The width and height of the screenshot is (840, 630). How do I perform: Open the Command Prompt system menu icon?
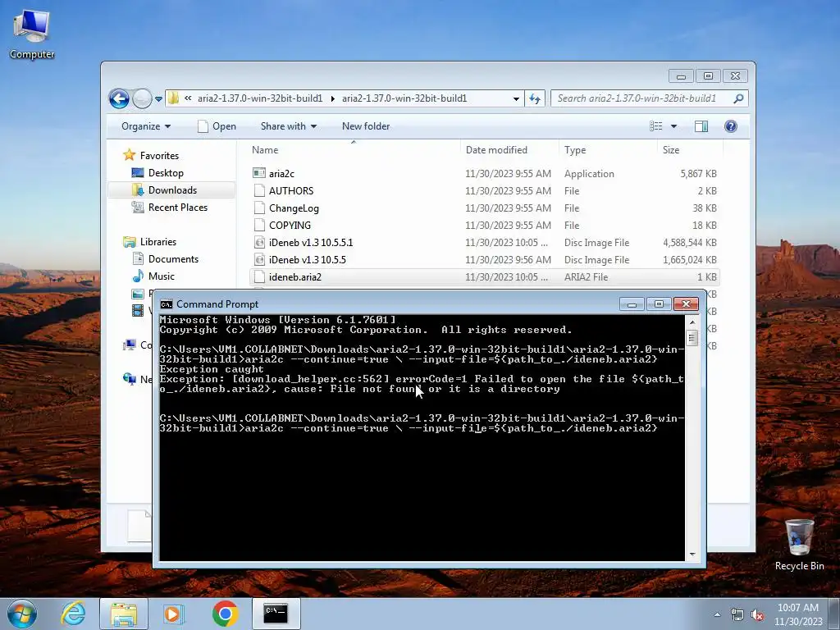[166, 304]
